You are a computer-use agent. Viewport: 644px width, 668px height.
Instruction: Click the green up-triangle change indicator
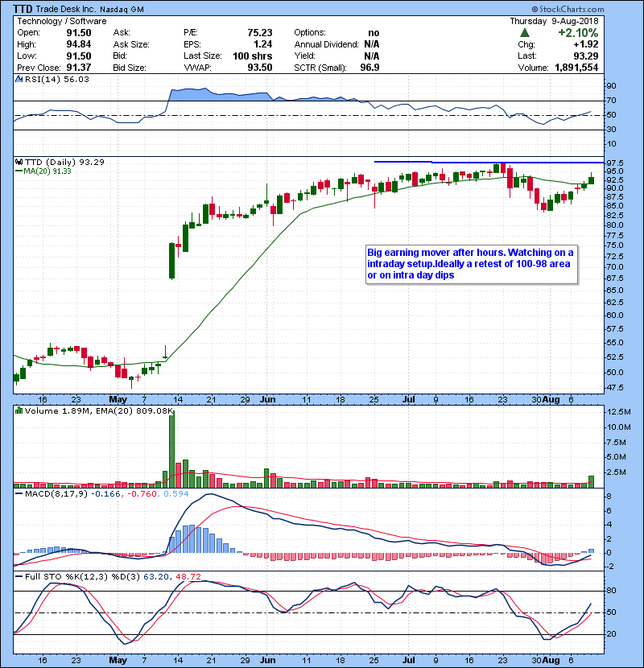point(525,33)
